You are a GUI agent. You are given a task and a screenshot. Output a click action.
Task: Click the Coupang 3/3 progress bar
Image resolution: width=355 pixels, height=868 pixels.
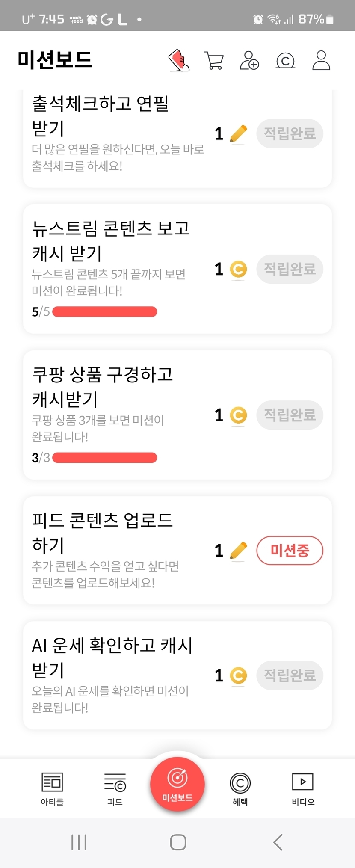pos(105,458)
